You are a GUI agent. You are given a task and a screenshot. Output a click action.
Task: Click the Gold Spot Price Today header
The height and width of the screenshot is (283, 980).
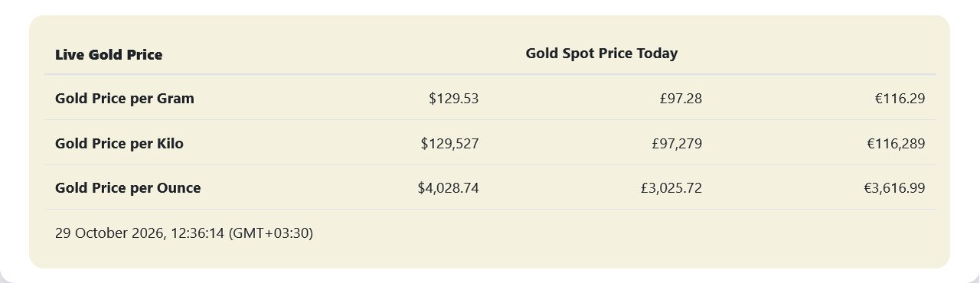[x=602, y=54]
